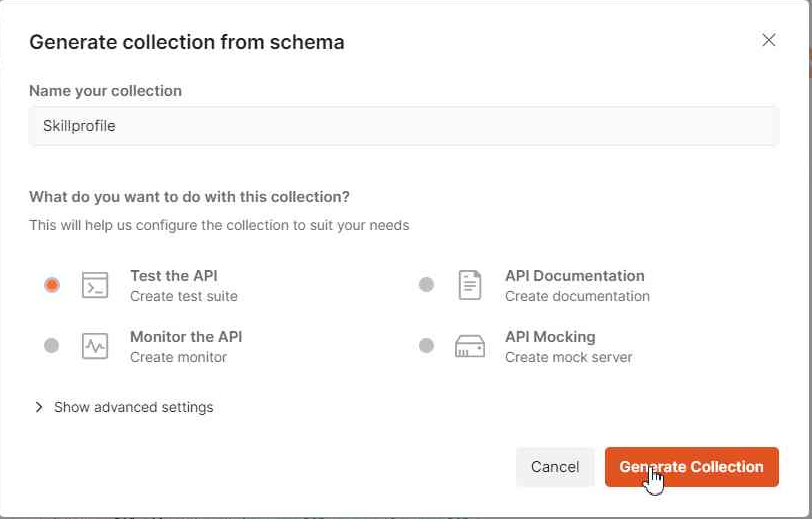Select the API Mocking radio button
Image resolution: width=812 pixels, height=519 pixels.
coord(426,346)
